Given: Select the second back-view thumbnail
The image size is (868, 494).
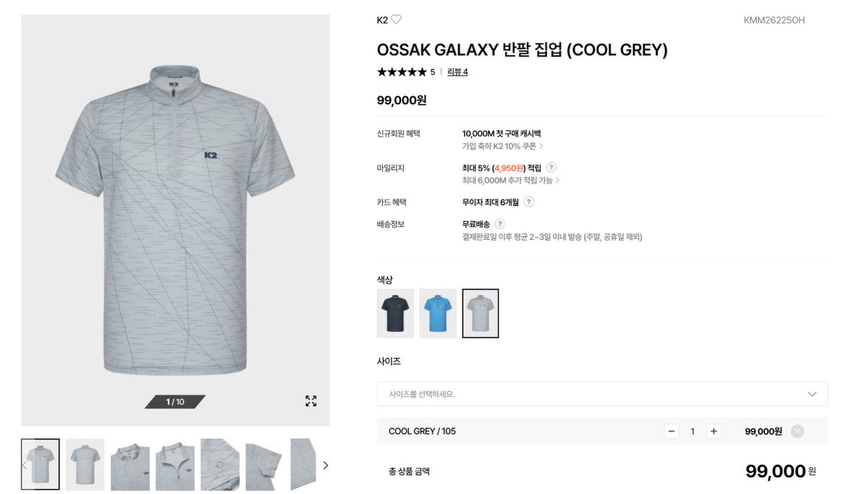Looking at the screenshot, I should (85, 464).
